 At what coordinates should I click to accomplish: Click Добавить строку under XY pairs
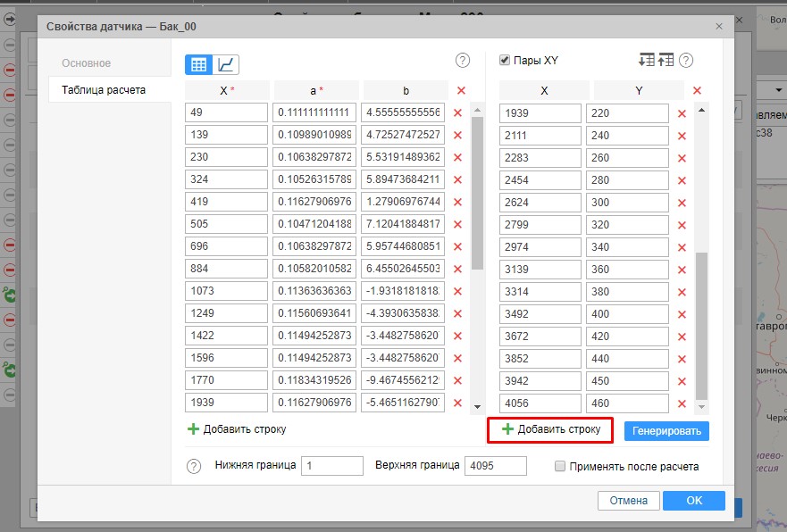(551, 429)
